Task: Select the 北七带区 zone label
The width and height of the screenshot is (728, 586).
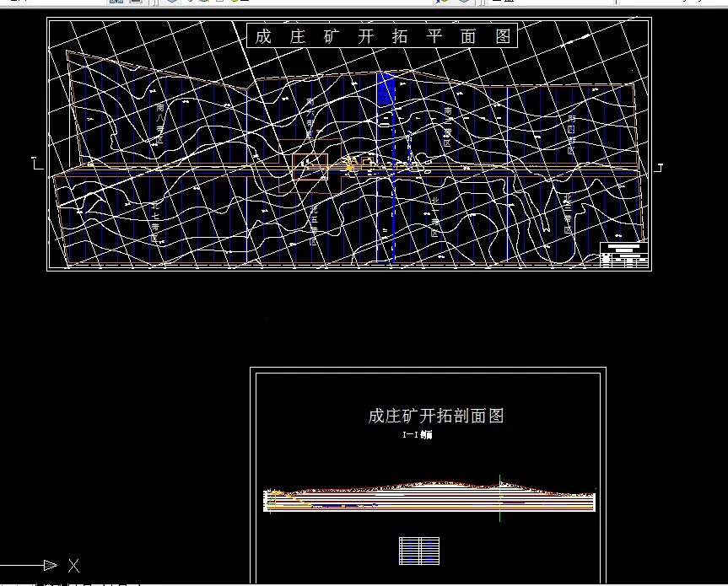Action: click(x=155, y=221)
